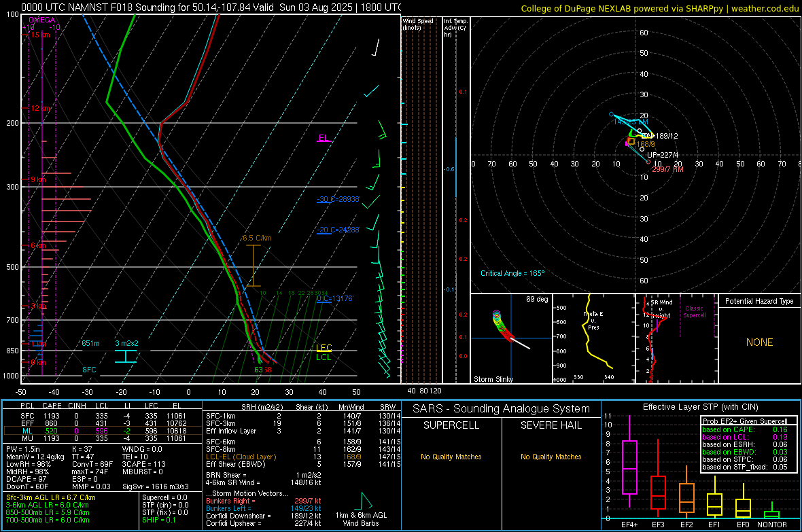Click the Supercell = 0.0 value
This screenshot has height=532, width=802.
point(164,497)
